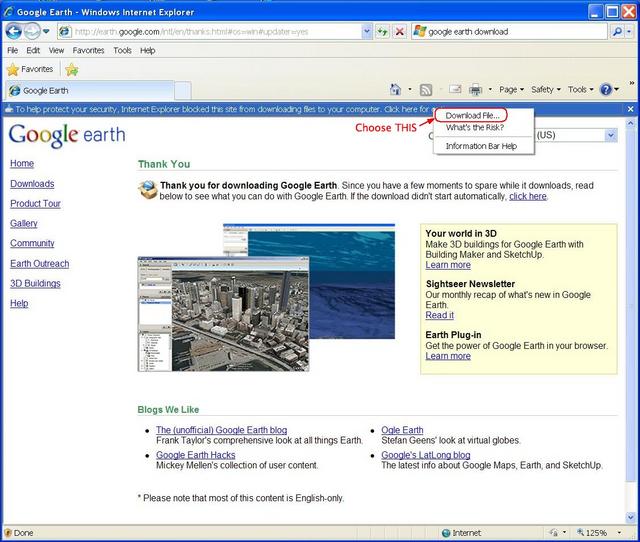
Task: Open the Help menu in menu bar
Action: [147, 51]
